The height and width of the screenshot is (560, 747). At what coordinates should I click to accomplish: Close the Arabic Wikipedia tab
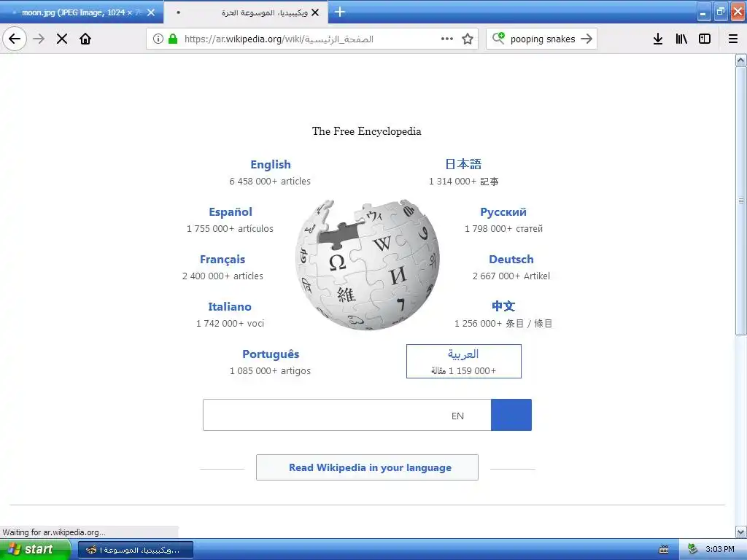point(315,12)
